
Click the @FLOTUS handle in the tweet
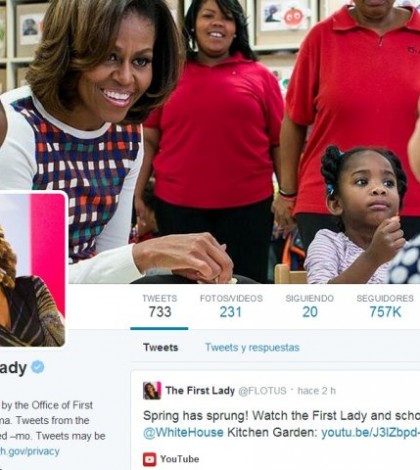[262, 391]
